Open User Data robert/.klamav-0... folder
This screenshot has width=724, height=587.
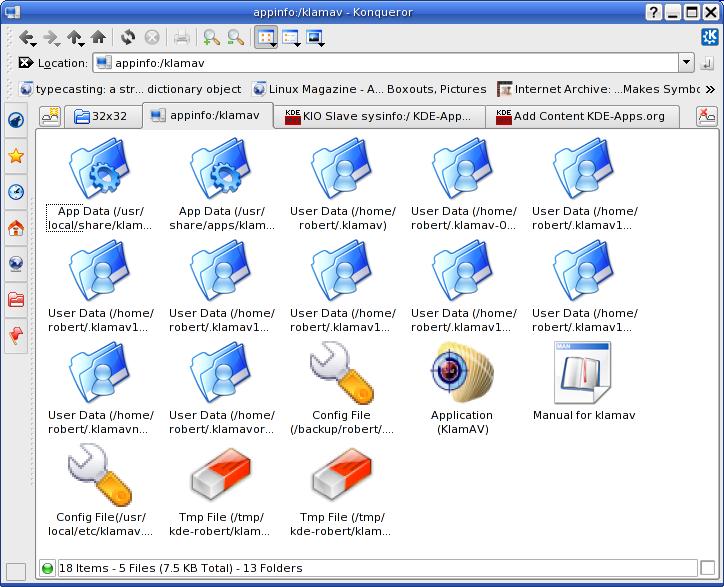click(464, 184)
